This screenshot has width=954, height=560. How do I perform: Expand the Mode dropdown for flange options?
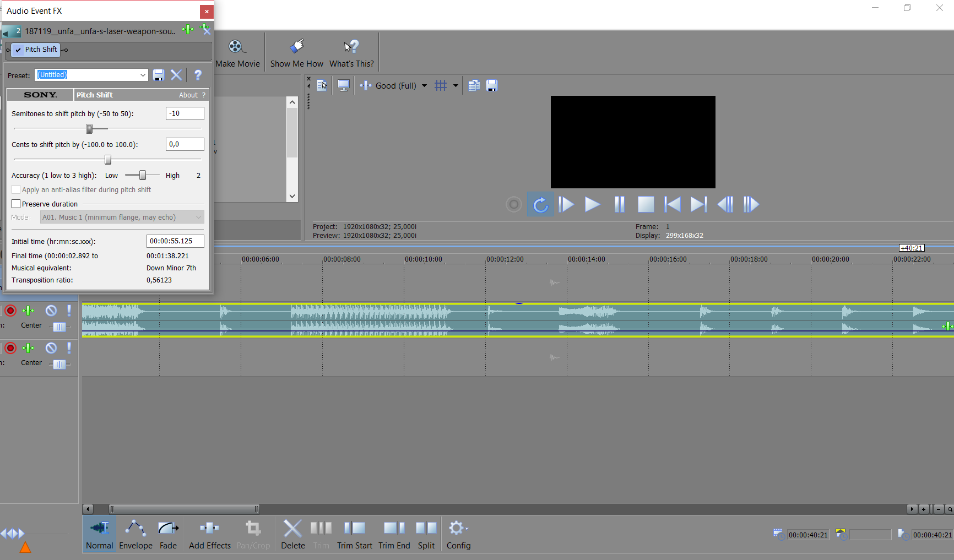(198, 217)
